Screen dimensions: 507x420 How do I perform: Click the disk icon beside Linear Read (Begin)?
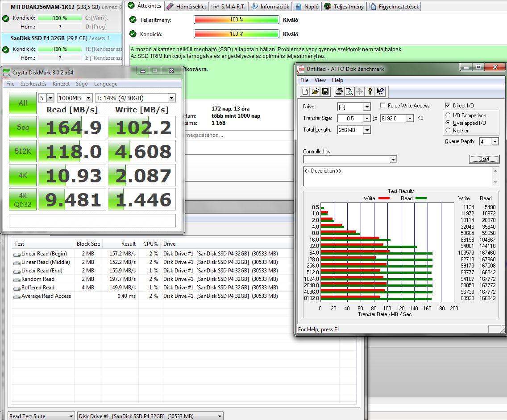pyautogui.click(x=17, y=254)
